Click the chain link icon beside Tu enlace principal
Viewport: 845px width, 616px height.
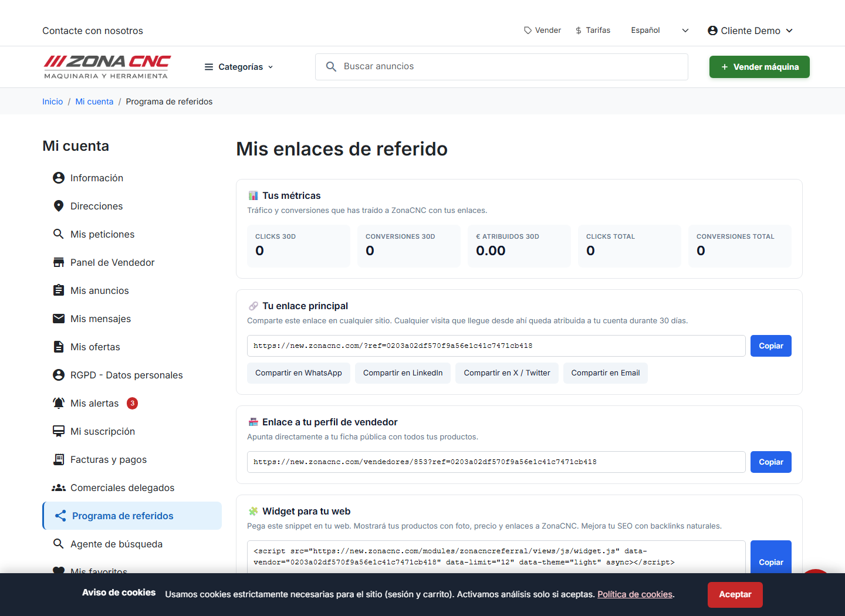(x=253, y=306)
